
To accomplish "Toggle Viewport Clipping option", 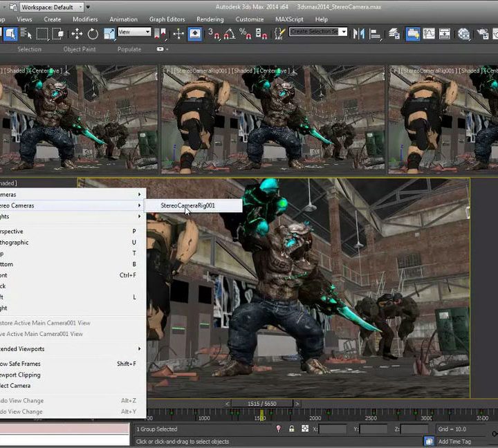I will click(71, 375).
